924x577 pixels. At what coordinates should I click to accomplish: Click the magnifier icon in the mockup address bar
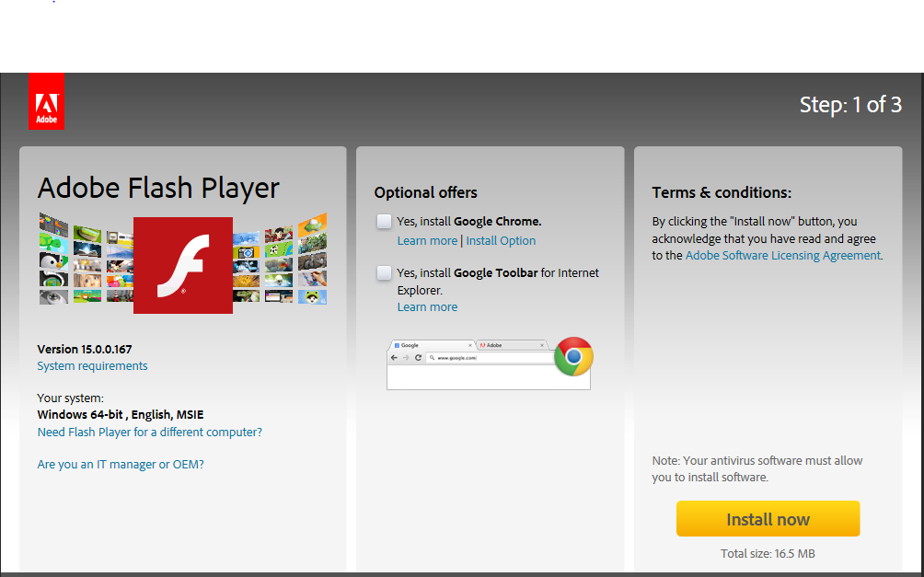tap(433, 358)
